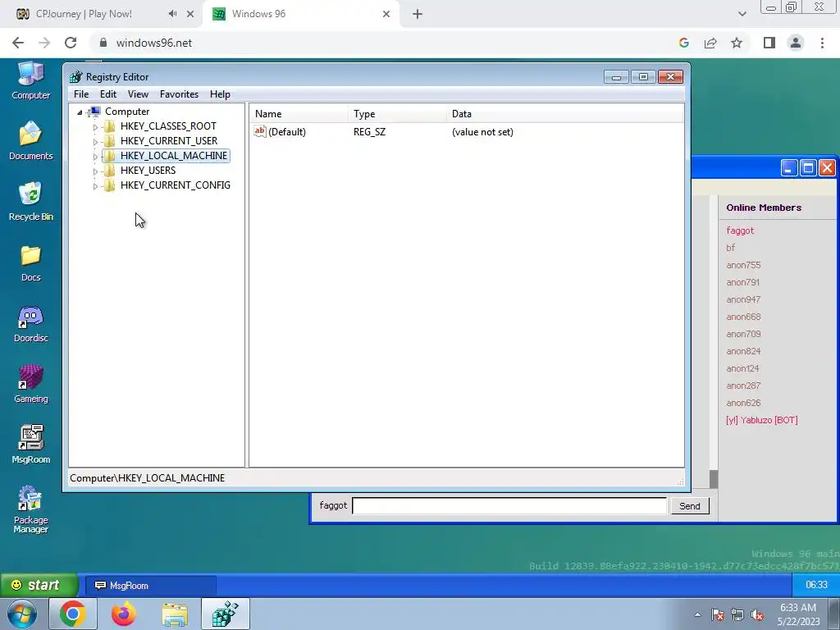Open the Docs folder icon
Screen dimensions: 840x630
click(30, 262)
